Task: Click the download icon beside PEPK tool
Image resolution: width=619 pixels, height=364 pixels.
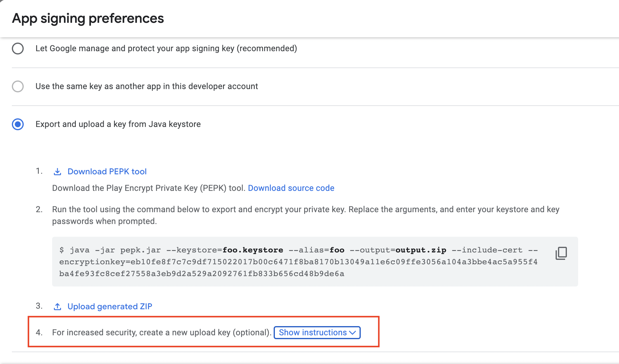Action: [x=57, y=172]
